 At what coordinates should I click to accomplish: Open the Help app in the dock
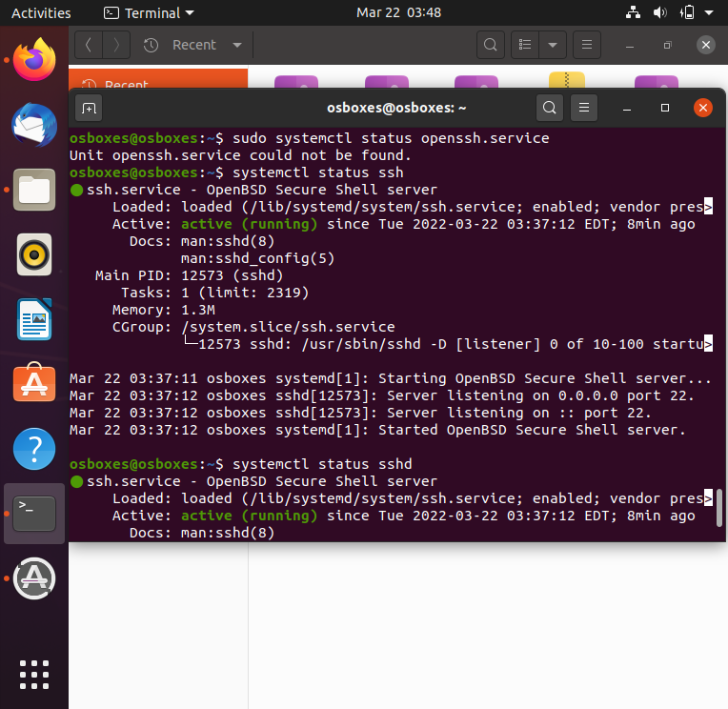(34, 449)
